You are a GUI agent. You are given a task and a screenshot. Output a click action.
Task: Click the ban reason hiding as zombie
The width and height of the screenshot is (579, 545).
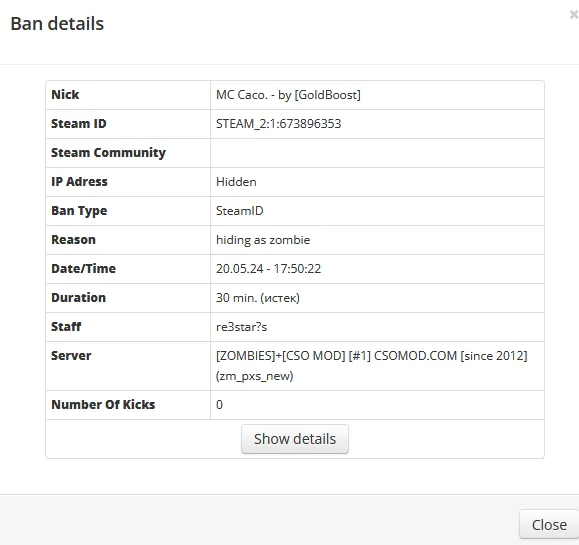263,240
